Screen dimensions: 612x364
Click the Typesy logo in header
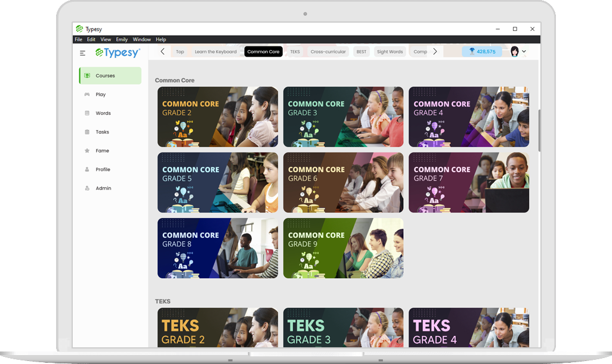pyautogui.click(x=118, y=52)
